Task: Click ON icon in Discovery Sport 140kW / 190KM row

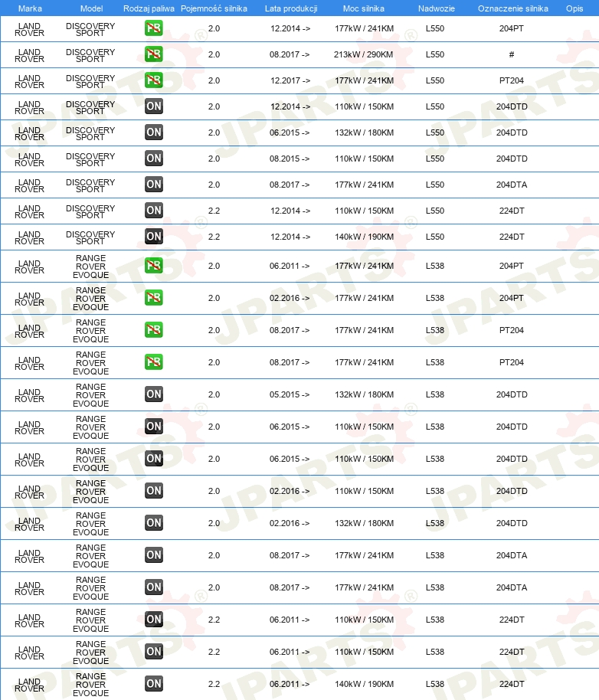Action: [x=153, y=236]
